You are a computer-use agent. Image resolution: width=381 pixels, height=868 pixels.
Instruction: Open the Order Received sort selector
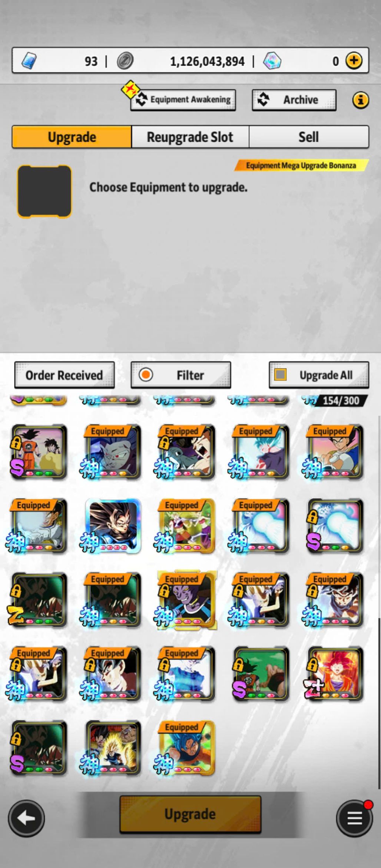pos(64,375)
